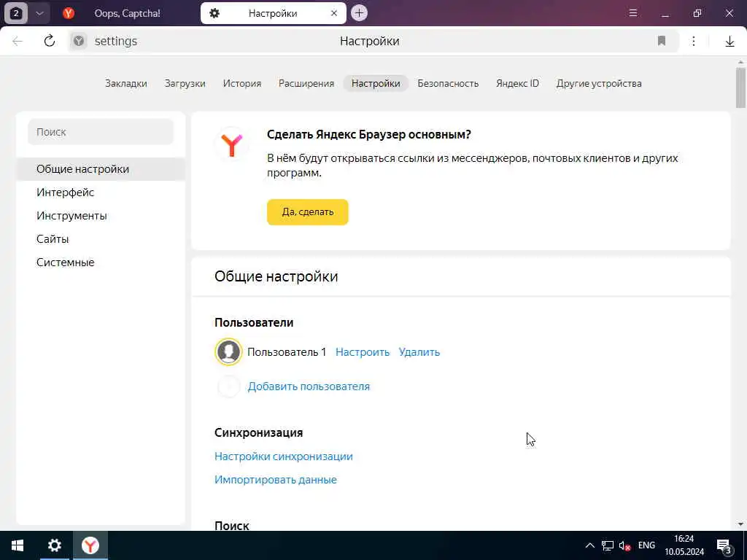Click the Удалить link for Пользователь 1
This screenshot has width=747, height=560.
click(419, 352)
